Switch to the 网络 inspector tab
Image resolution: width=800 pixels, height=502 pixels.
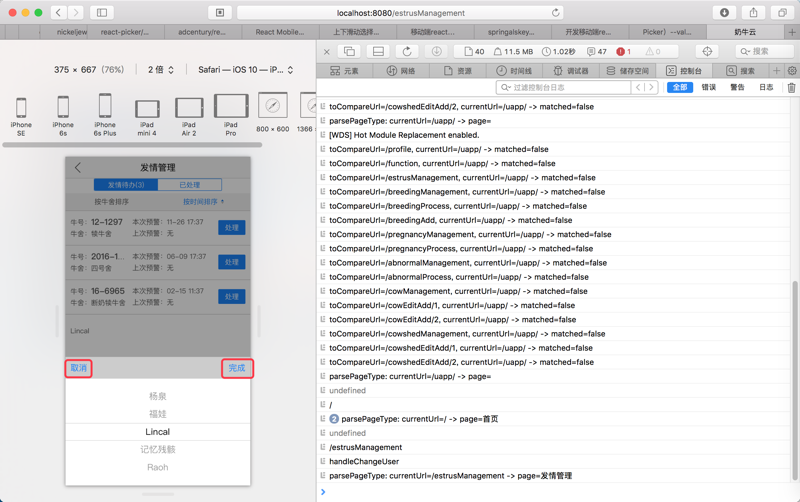(401, 71)
